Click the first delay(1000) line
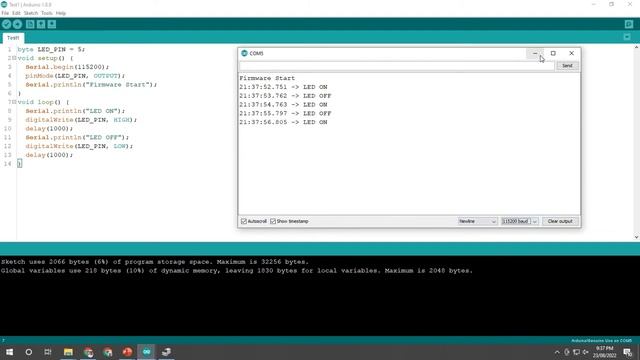 [x=49, y=129]
